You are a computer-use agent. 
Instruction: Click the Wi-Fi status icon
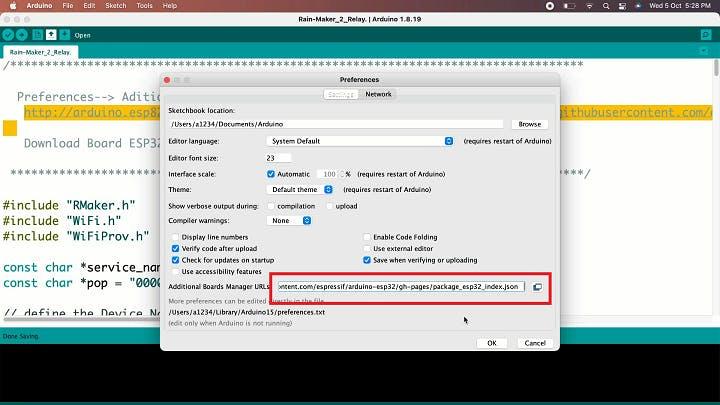[x=589, y=6]
